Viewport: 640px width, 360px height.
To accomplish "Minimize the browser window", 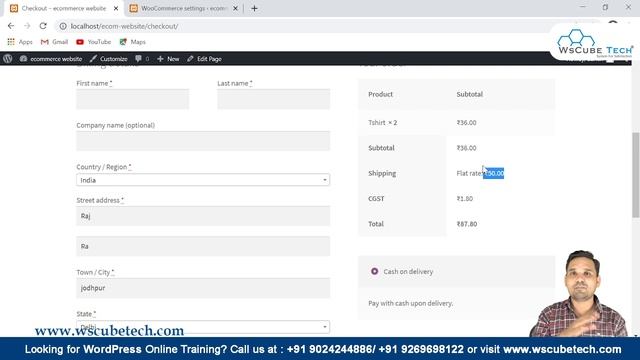I will tap(582, 7).
